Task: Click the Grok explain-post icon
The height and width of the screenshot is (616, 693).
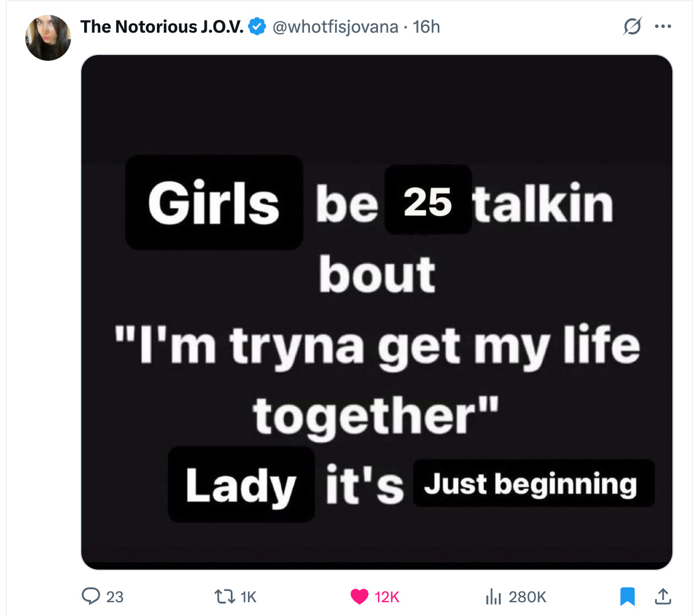Action: coord(632,26)
